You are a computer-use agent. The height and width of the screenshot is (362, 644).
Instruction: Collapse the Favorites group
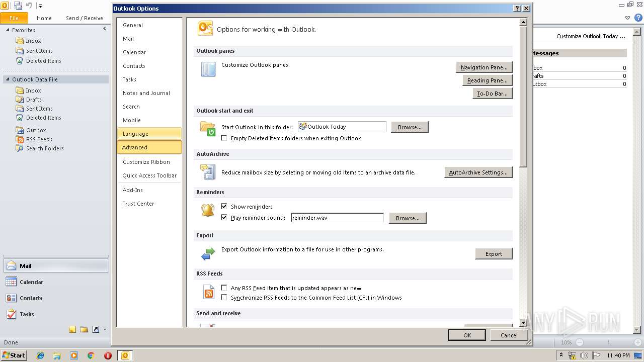[x=8, y=30]
